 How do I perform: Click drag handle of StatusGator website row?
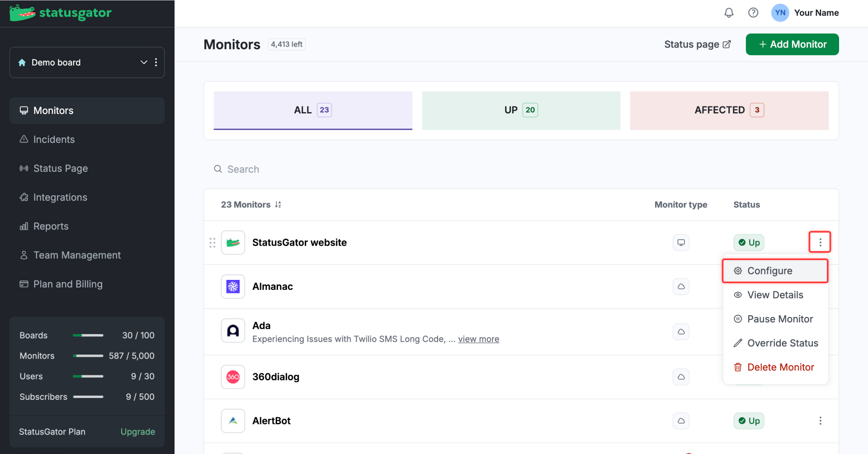pos(212,243)
